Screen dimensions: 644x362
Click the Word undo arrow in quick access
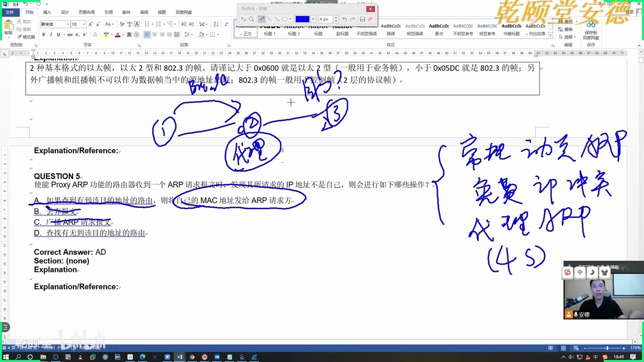click(26, 4)
